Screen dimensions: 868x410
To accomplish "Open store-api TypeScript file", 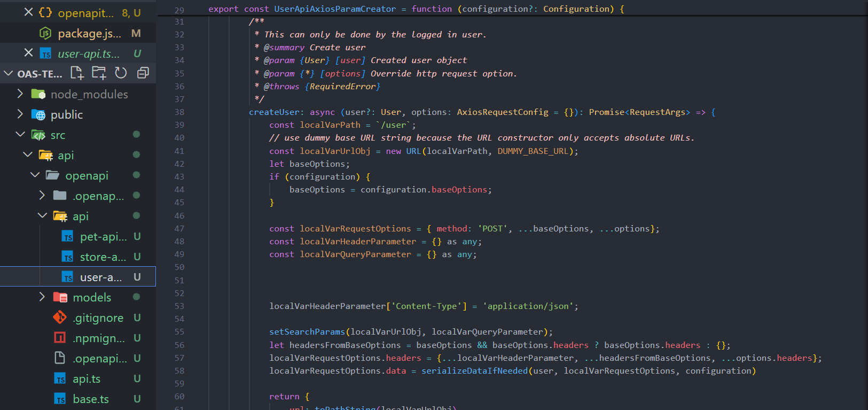I will tap(103, 257).
